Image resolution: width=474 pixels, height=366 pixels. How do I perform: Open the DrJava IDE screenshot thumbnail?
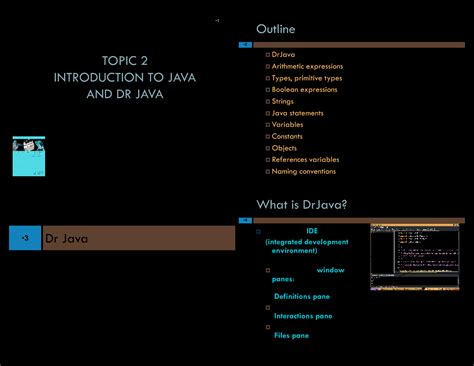[x=415, y=257]
